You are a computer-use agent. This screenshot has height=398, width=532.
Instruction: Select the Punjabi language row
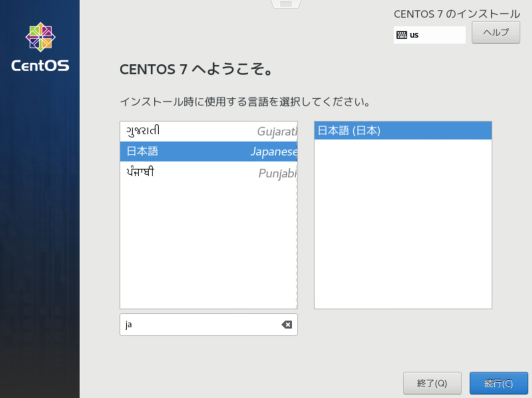tap(208, 172)
